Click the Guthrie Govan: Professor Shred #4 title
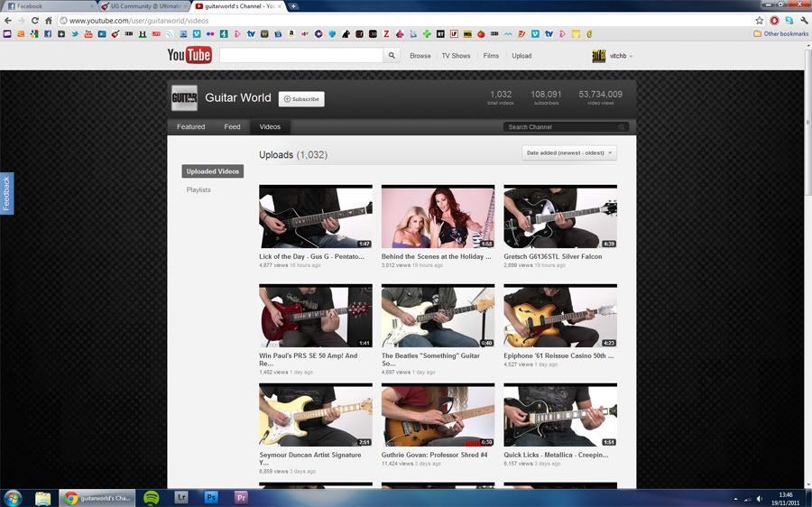 click(435, 455)
